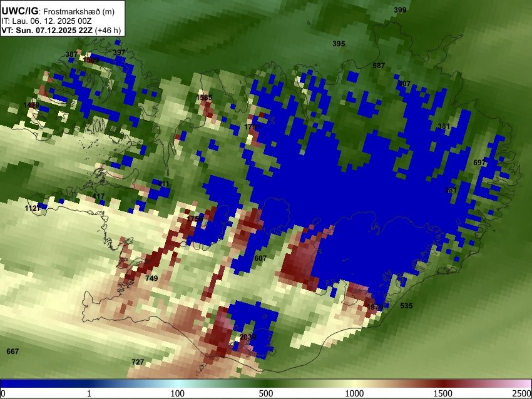This screenshot has width=532, height=399.
Task: Click the 397 value on the map
Action: pyautogui.click(x=119, y=53)
